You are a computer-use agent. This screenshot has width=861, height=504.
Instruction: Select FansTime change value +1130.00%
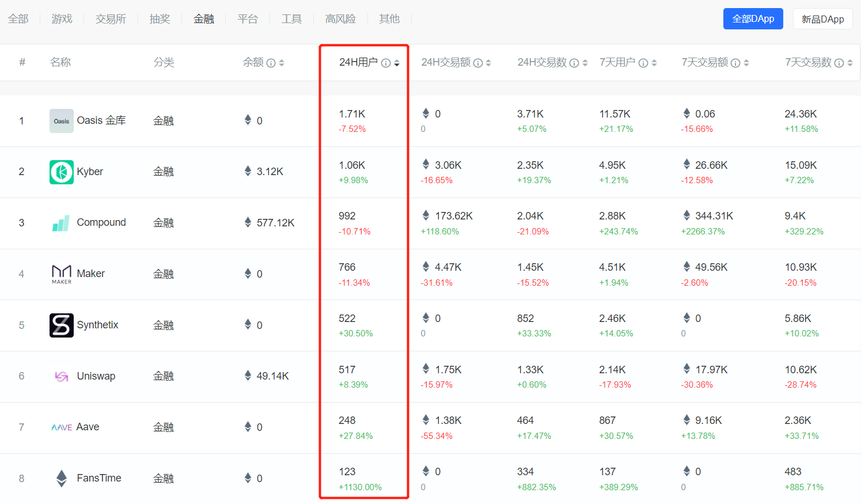point(361,487)
